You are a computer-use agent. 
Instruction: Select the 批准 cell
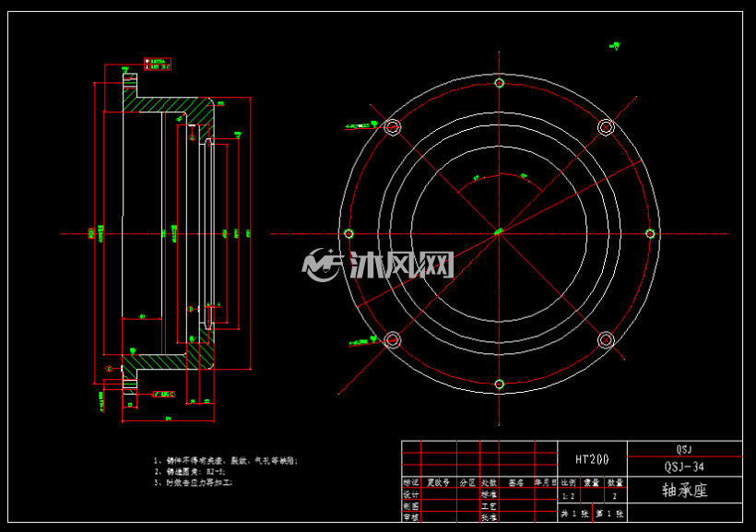tap(489, 517)
